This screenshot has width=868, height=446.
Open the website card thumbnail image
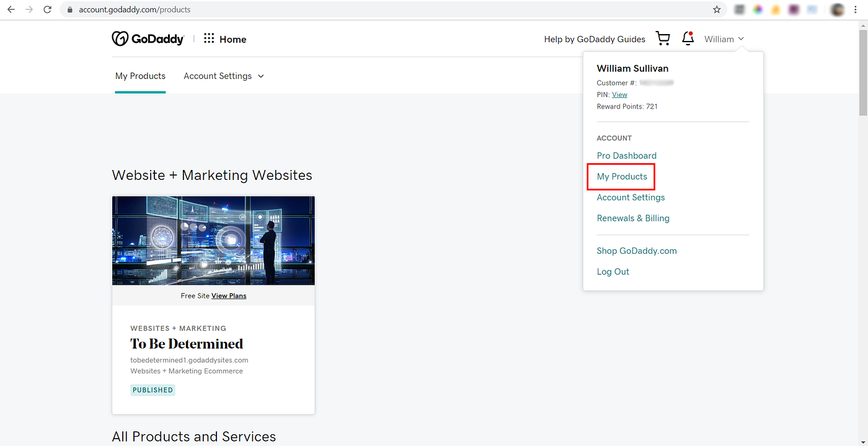[x=213, y=241]
